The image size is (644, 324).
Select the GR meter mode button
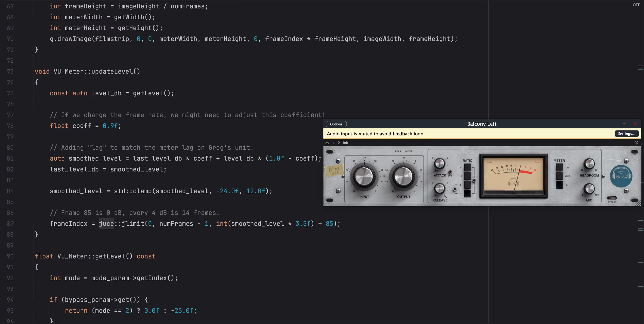[x=560, y=185]
